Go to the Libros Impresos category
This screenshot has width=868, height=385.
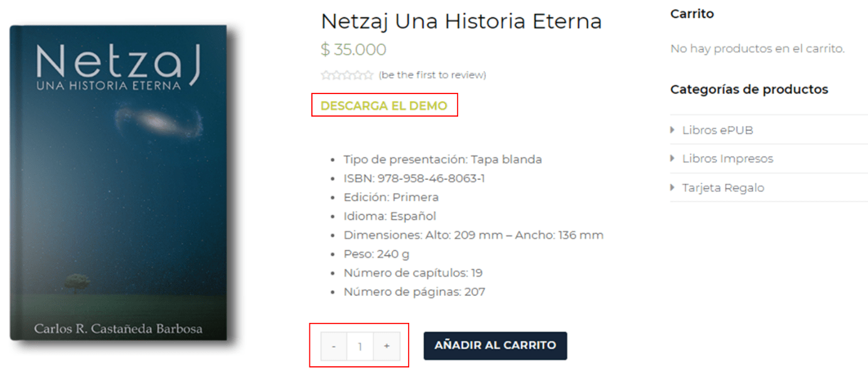727,159
